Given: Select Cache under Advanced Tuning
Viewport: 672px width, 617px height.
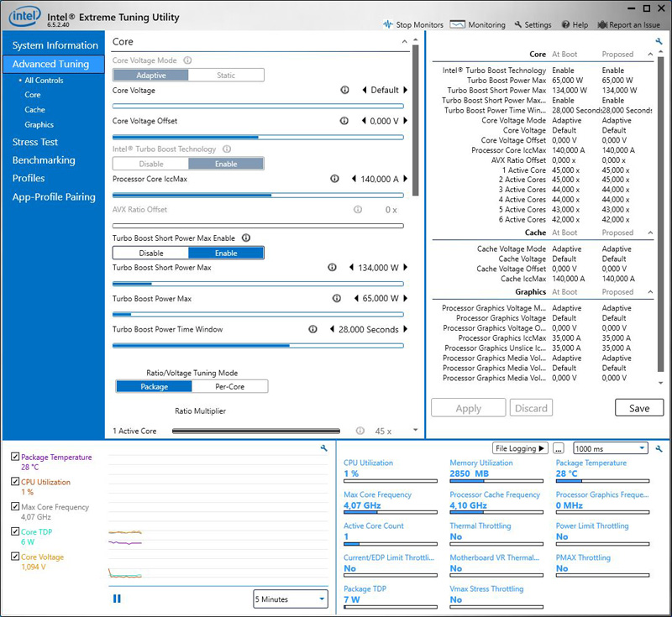Looking at the screenshot, I should [x=34, y=110].
